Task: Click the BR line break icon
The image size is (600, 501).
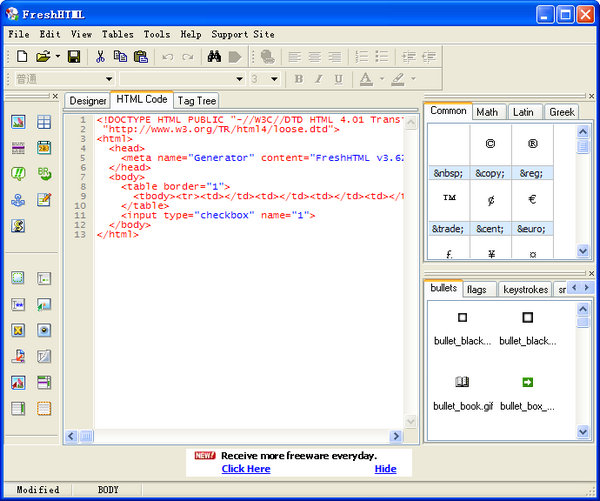Action: (x=44, y=174)
